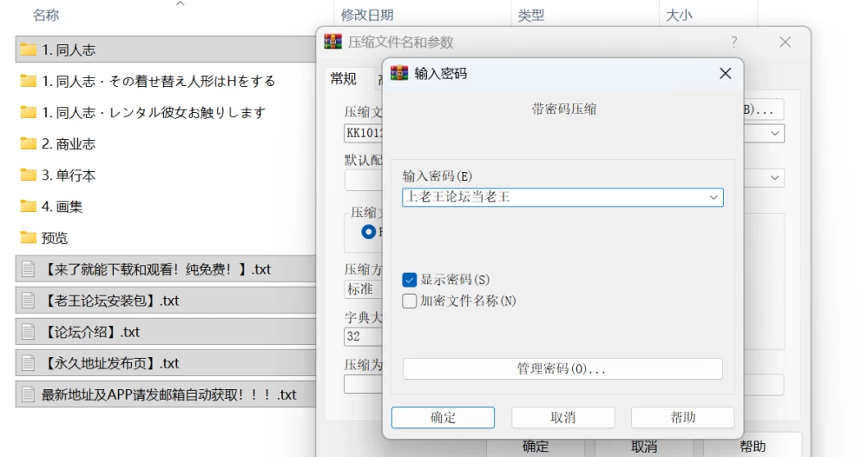Click 取消 in the 输入密码 dialog
868x457 pixels.
coord(563,418)
